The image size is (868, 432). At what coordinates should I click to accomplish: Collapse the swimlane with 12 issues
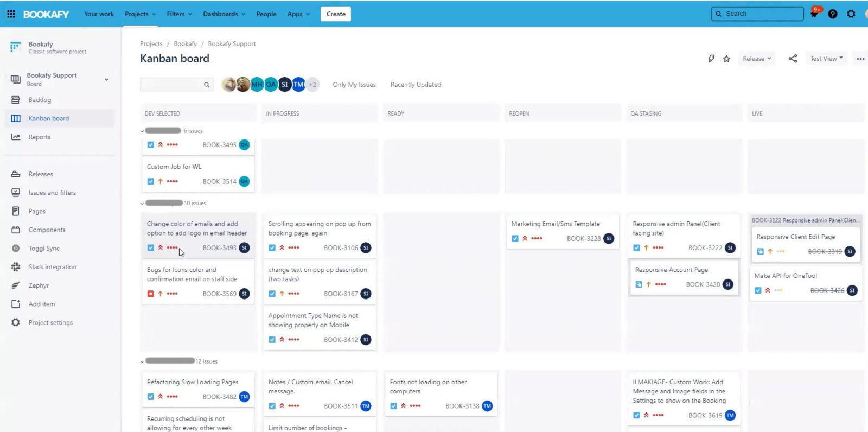142,361
